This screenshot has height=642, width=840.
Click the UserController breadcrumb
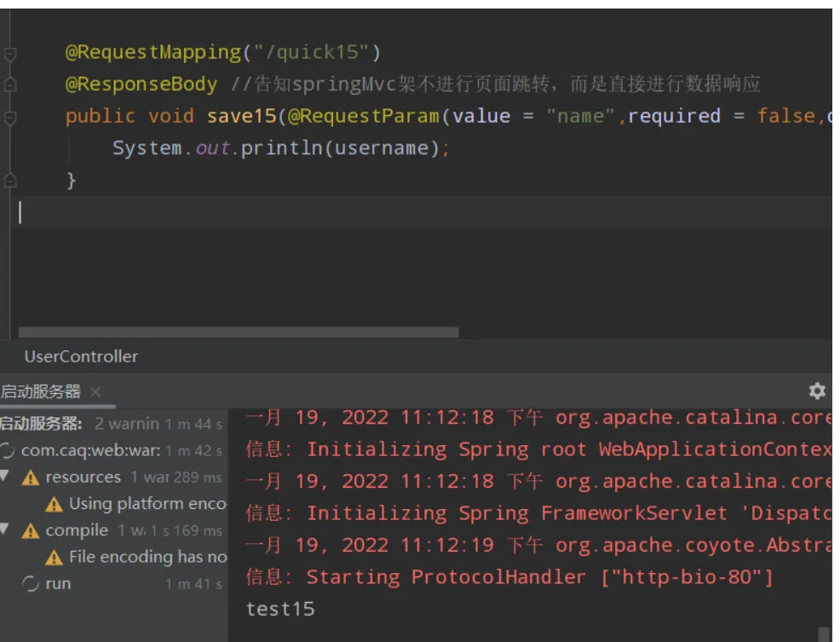coord(81,356)
